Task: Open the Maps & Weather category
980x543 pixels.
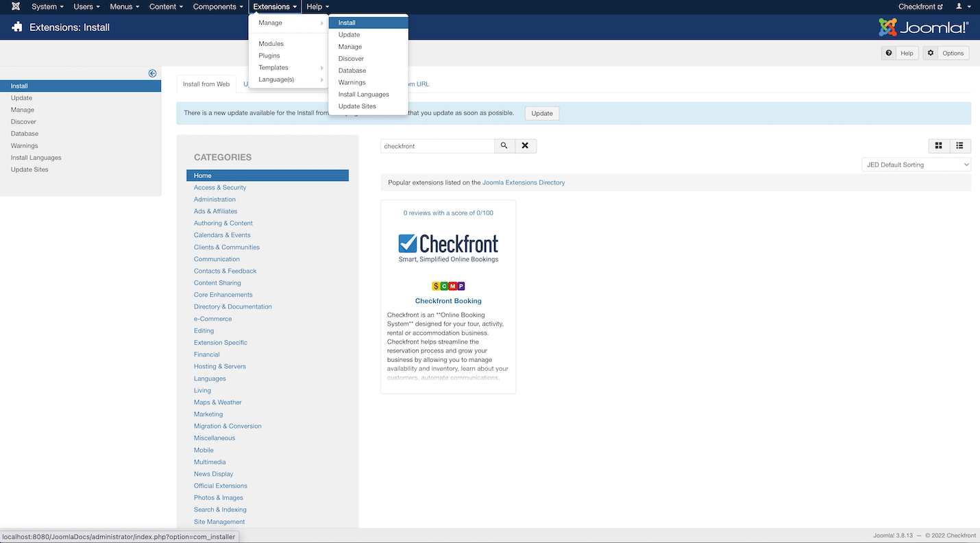Action: pos(218,402)
